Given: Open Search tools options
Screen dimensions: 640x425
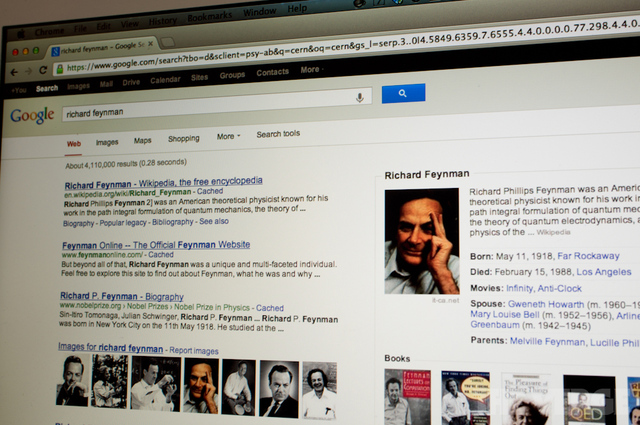Looking at the screenshot, I should pyautogui.click(x=278, y=134).
